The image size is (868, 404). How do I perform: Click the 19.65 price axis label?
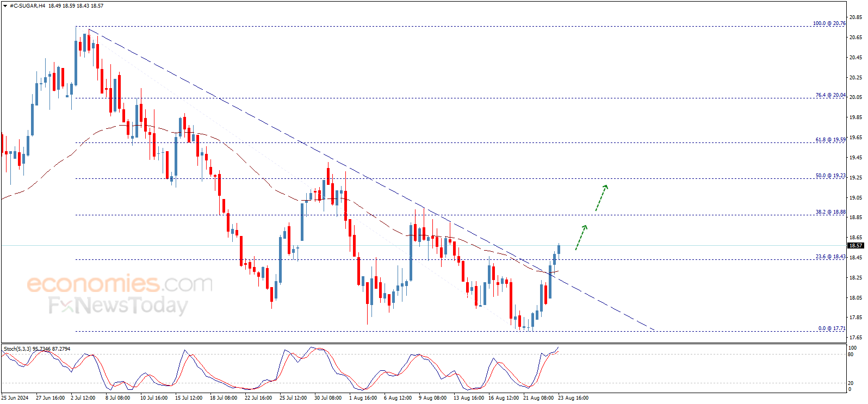click(855, 138)
